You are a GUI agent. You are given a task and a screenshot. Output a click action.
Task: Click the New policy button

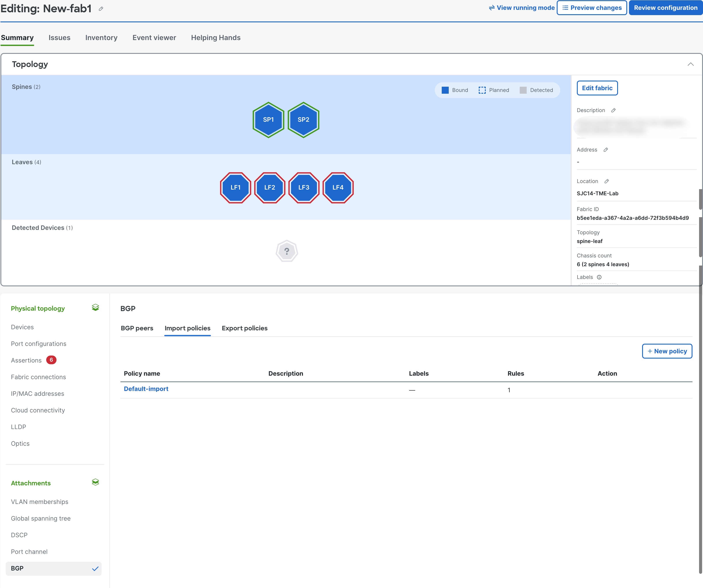pos(667,351)
